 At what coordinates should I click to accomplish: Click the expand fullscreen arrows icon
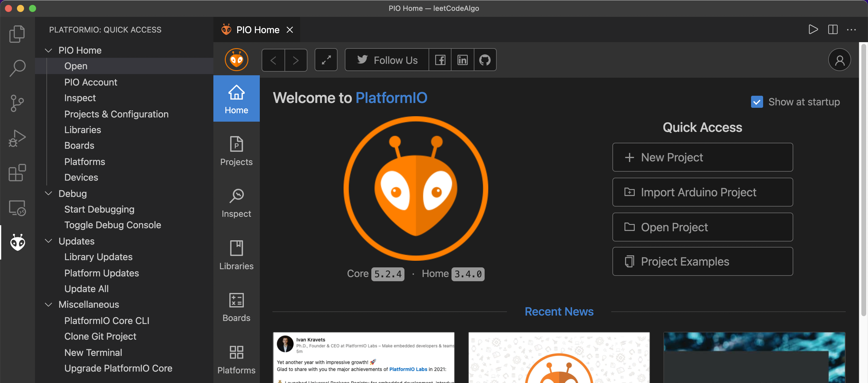[x=326, y=60]
